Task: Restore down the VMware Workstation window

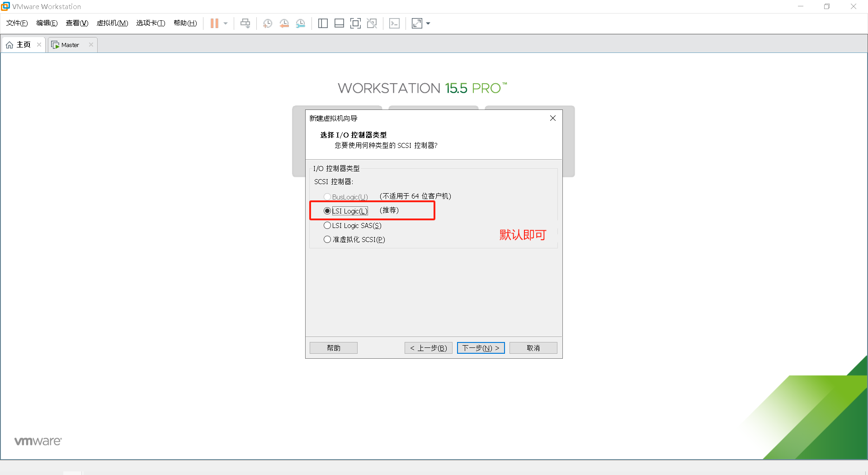Action: click(827, 6)
